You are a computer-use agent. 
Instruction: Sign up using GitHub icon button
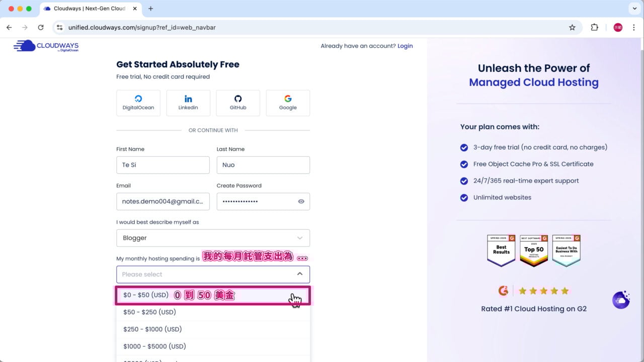238,103
